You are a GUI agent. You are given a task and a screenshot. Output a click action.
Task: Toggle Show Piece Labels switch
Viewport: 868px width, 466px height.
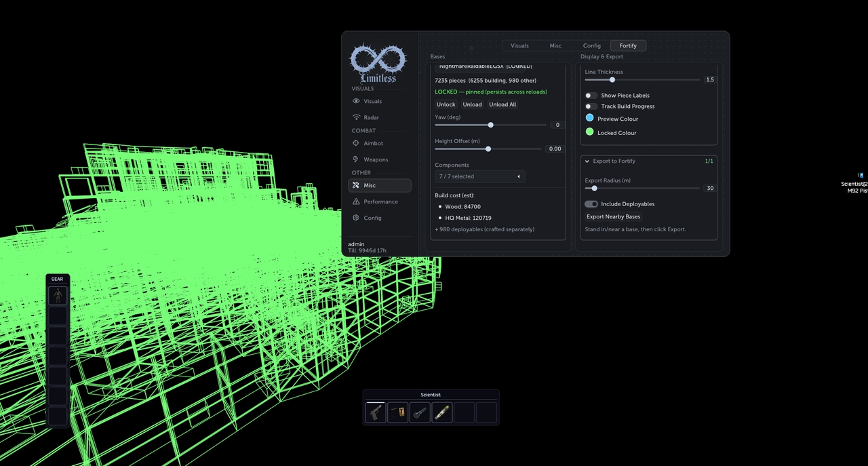point(591,96)
